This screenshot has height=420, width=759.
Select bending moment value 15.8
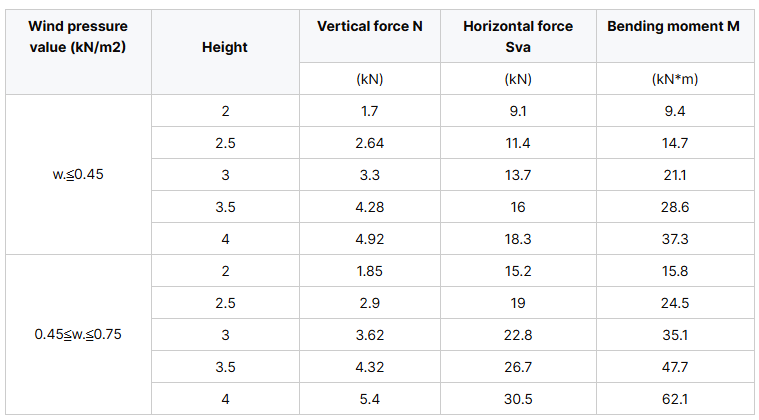coord(675,271)
